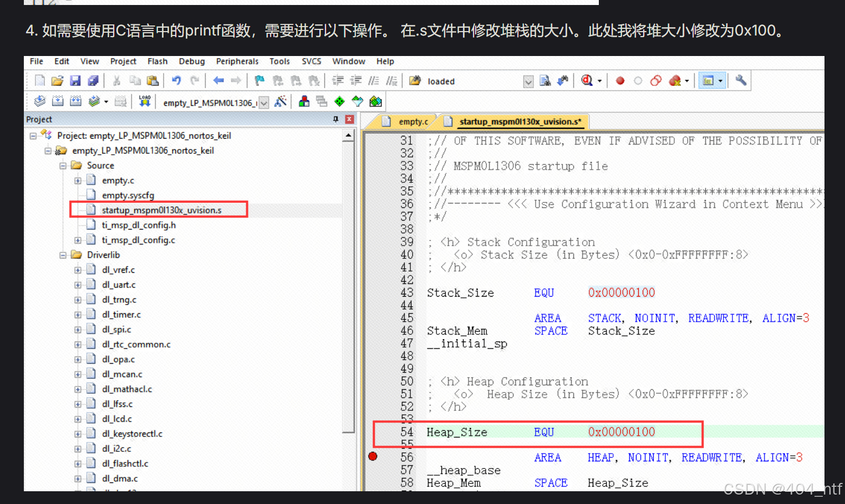Click the Kill All Breakpoints icon
The height and width of the screenshot is (504, 845).
[x=675, y=81]
